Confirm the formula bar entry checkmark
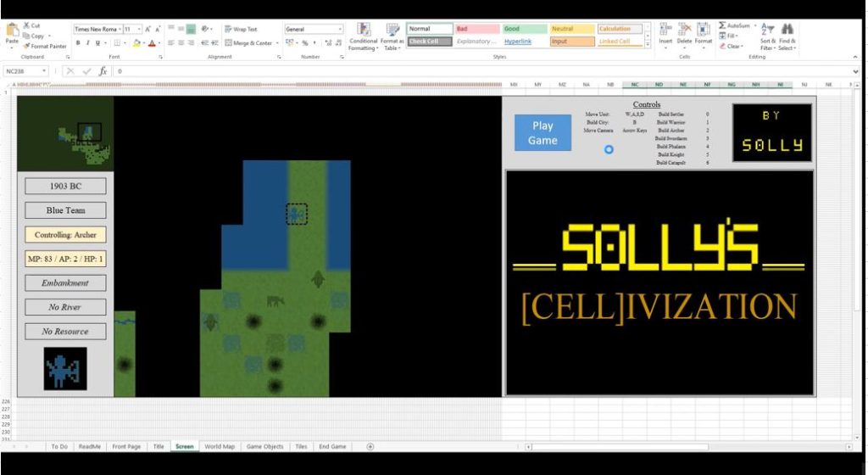Image resolution: width=868 pixels, height=475 pixels. tap(86, 71)
